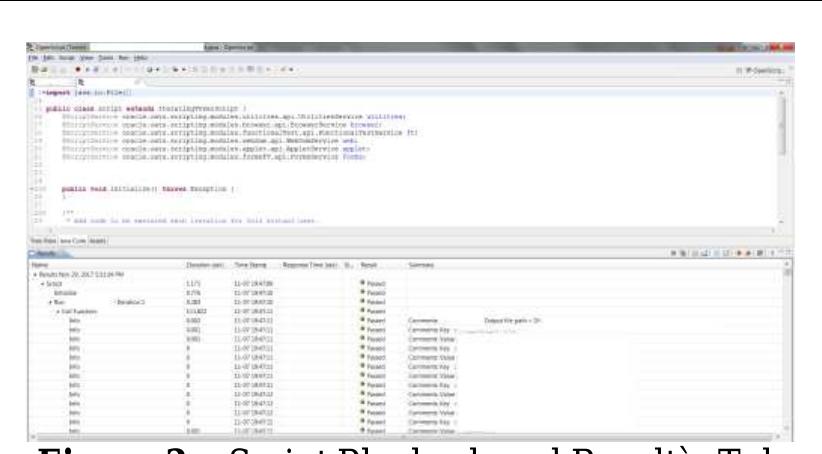Click the Results panel vertical scrollbar
Screen dimensions: 822x454
(x=787, y=347)
